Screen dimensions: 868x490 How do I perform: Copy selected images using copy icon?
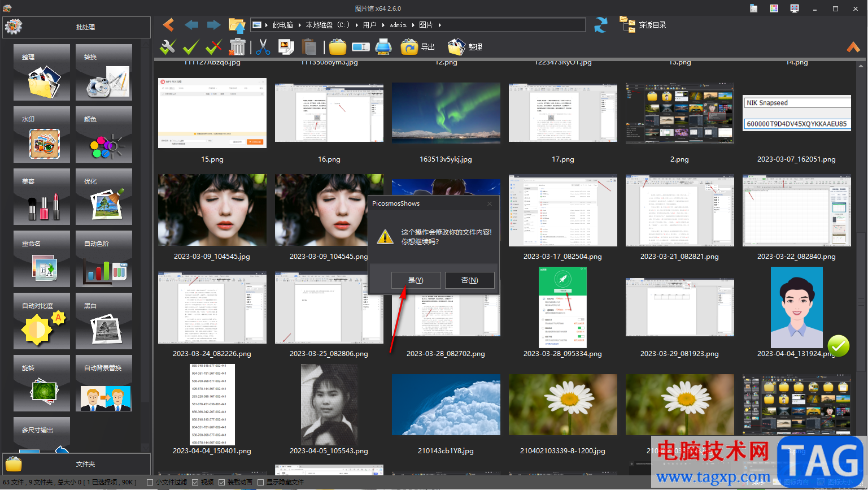286,47
